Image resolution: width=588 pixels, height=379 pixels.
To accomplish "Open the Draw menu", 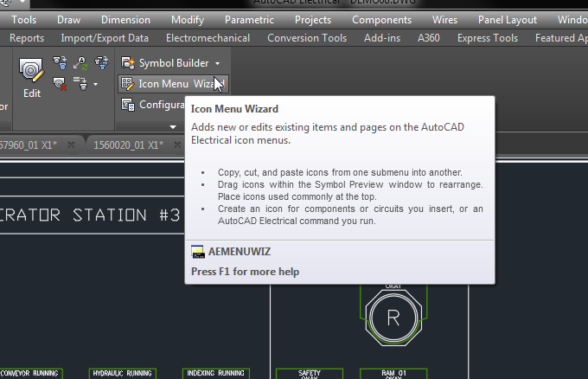I will click(68, 20).
